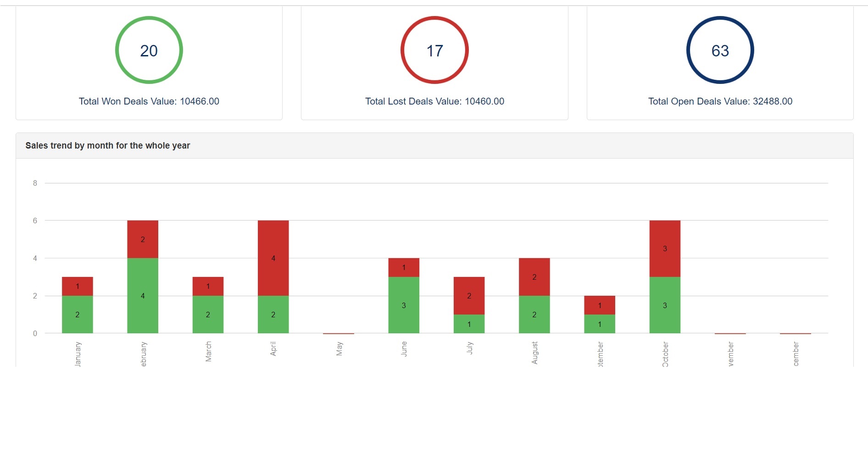Click the May label on the x-axis
The width and height of the screenshot is (868, 464).
(339, 349)
